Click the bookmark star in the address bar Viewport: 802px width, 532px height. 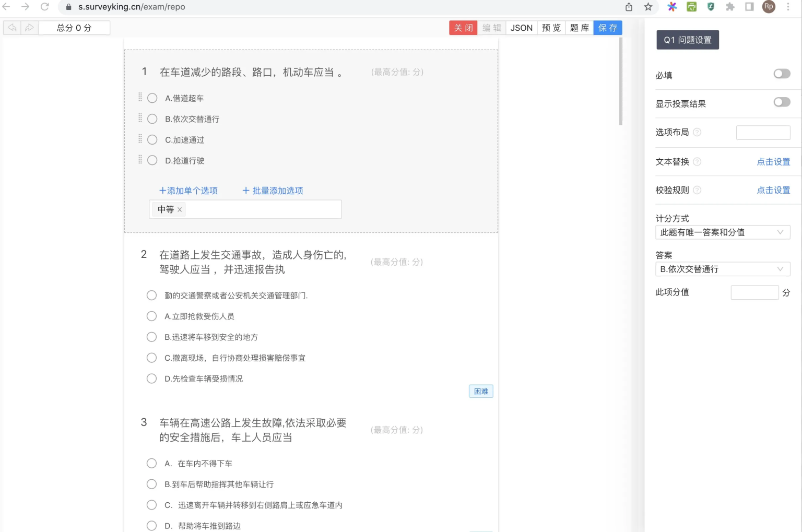pos(647,7)
